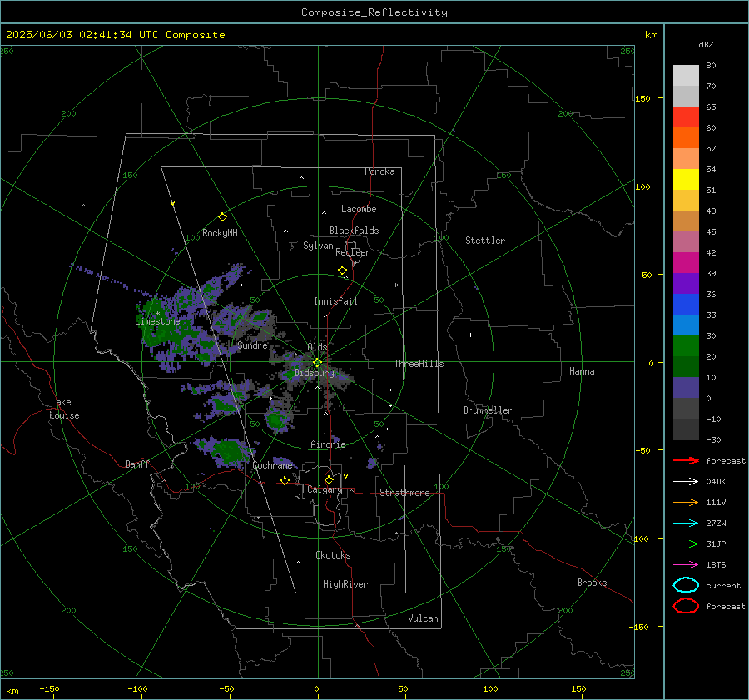Click the bright green 30 dBZ swatch
The image size is (749, 700).
(x=686, y=346)
